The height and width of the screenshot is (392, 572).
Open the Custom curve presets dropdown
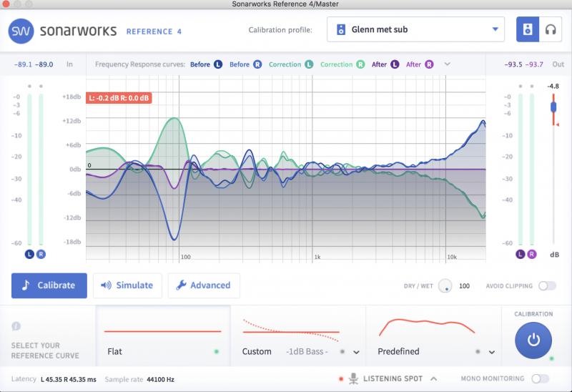click(x=356, y=352)
